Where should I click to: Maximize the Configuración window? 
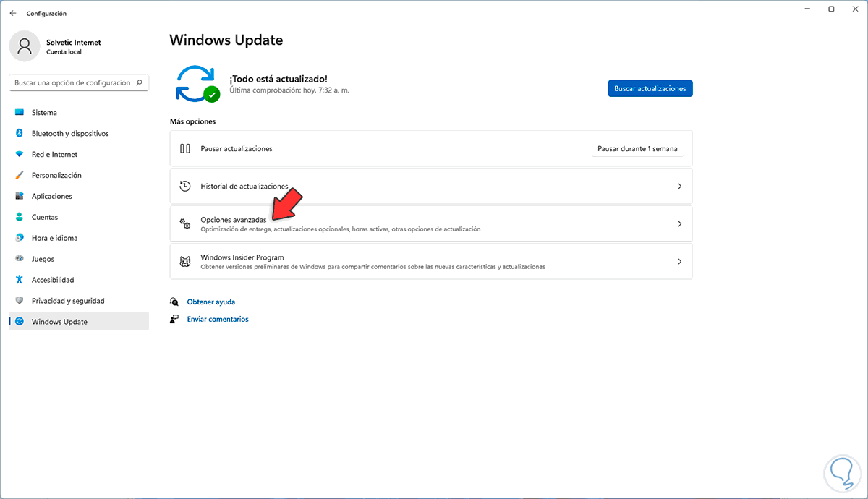[x=831, y=9]
